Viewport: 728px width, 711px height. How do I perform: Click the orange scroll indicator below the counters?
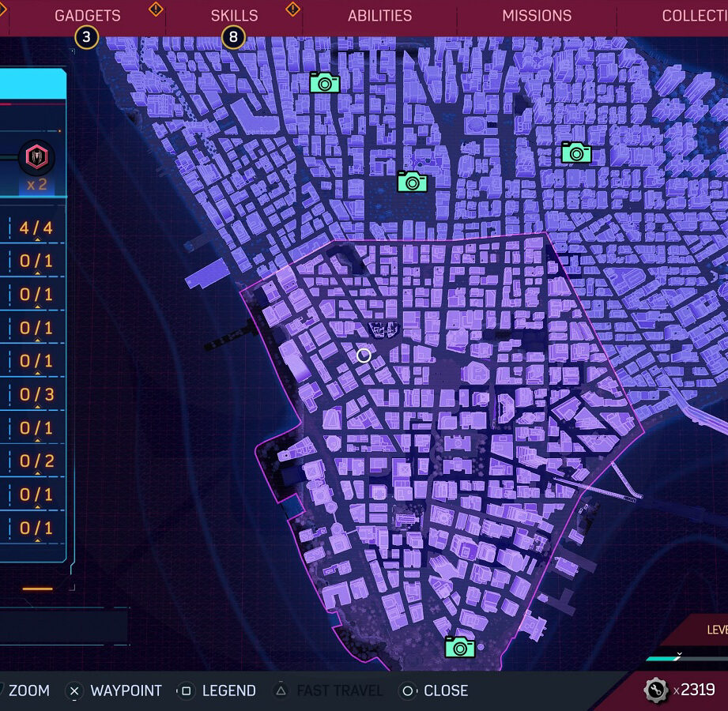(x=38, y=589)
